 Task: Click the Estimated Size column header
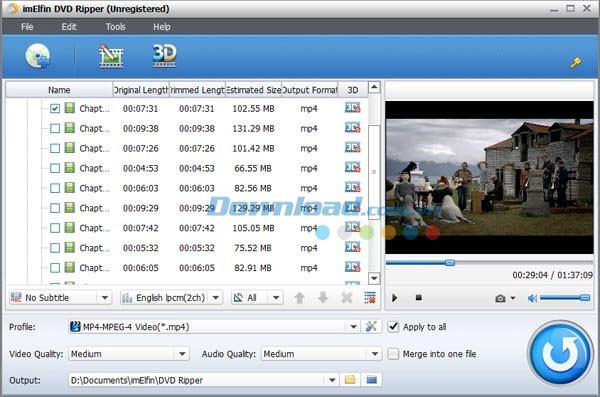point(253,90)
